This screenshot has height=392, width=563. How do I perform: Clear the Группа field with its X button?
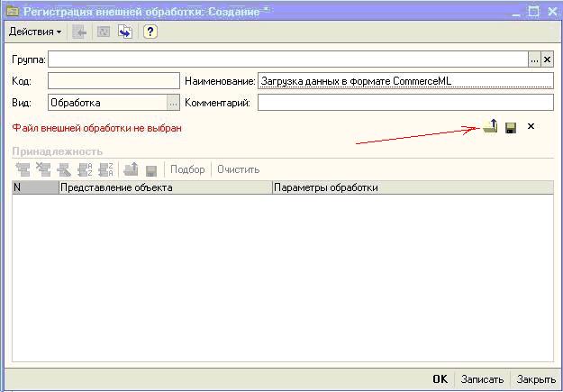[547, 59]
